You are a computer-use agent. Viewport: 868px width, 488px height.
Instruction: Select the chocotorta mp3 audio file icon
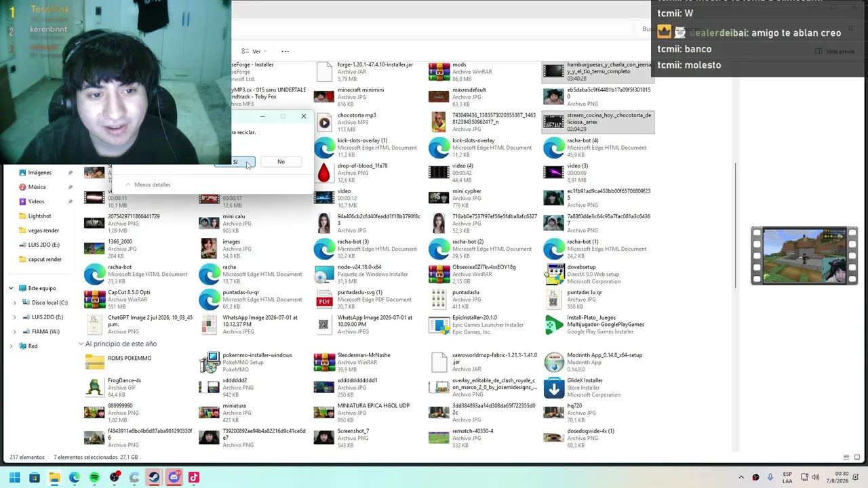coord(324,122)
